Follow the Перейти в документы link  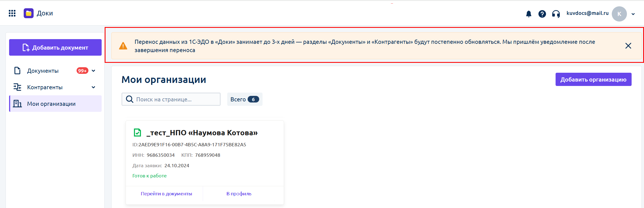pyautogui.click(x=166, y=194)
